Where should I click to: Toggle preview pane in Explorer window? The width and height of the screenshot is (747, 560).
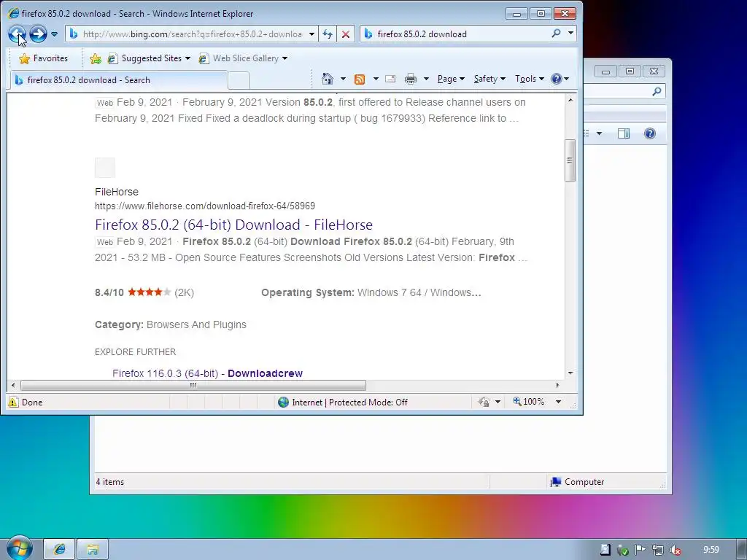624,133
